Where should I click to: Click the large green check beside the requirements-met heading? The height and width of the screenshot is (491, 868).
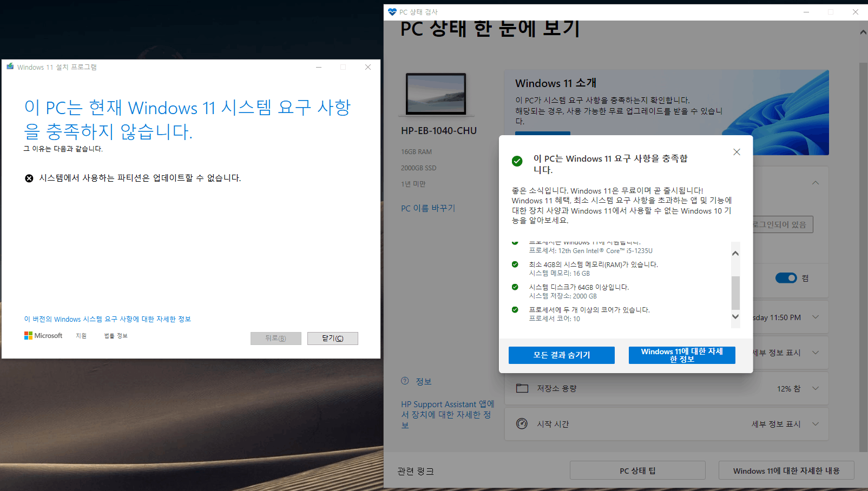517,161
